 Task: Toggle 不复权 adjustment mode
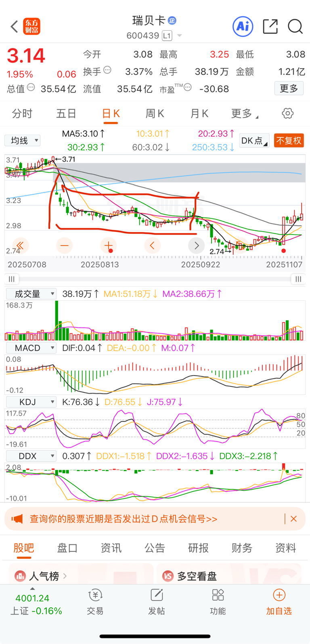pos(289,141)
